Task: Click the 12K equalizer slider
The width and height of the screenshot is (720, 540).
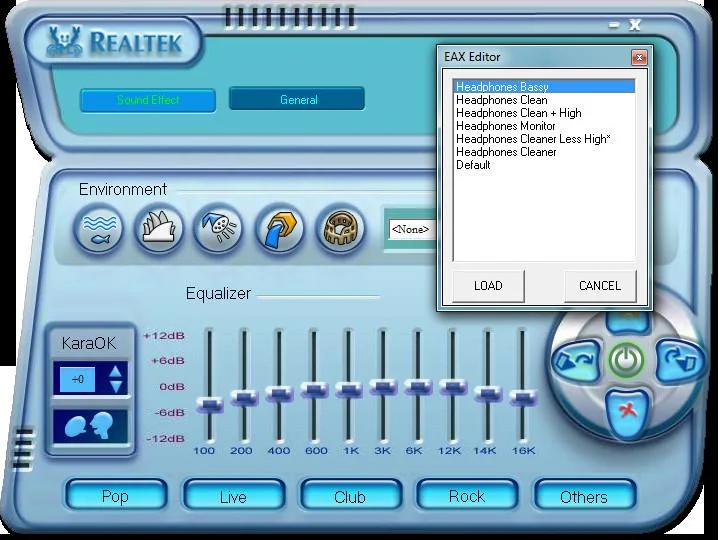Action: [453, 387]
